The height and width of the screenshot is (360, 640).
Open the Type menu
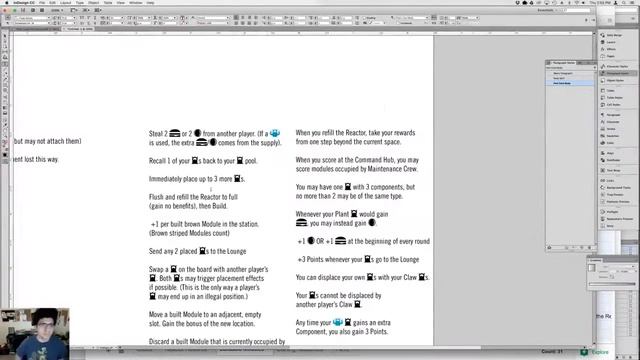click(80, 3)
